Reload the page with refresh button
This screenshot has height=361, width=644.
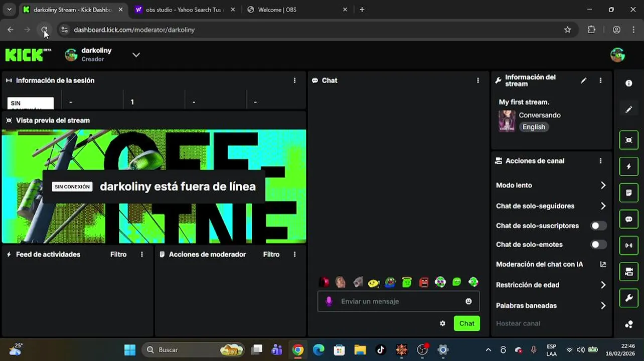(x=44, y=30)
